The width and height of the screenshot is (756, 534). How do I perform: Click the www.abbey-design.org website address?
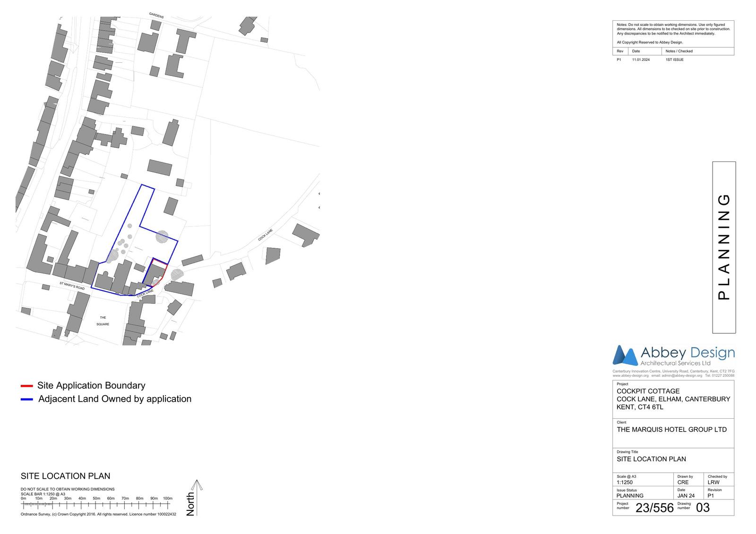[631, 376]
